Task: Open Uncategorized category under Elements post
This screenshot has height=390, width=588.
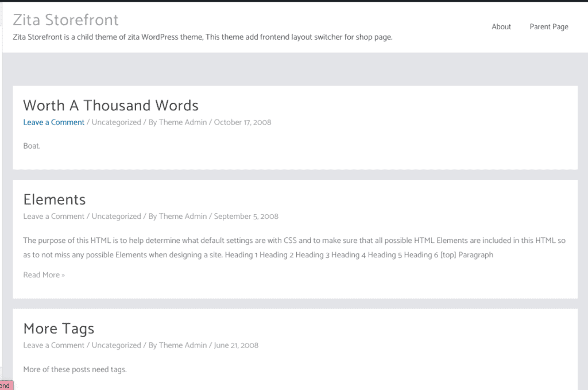Action: pos(116,217)
